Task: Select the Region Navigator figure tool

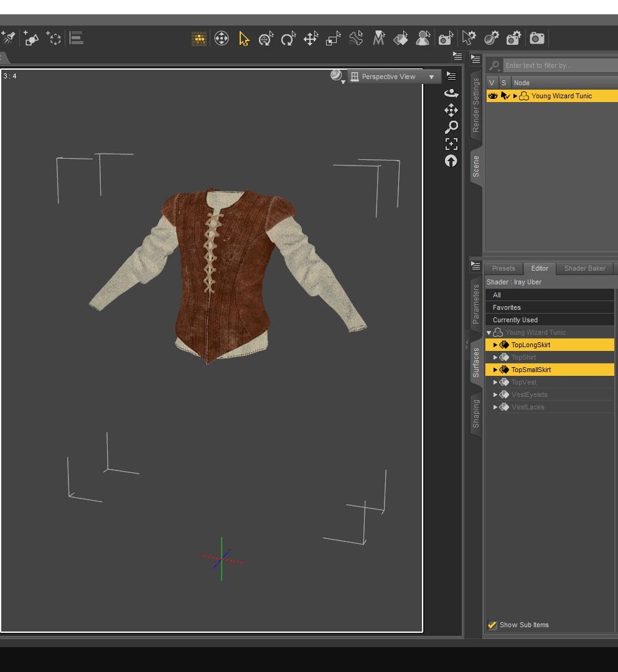Action: coord(423,39)
